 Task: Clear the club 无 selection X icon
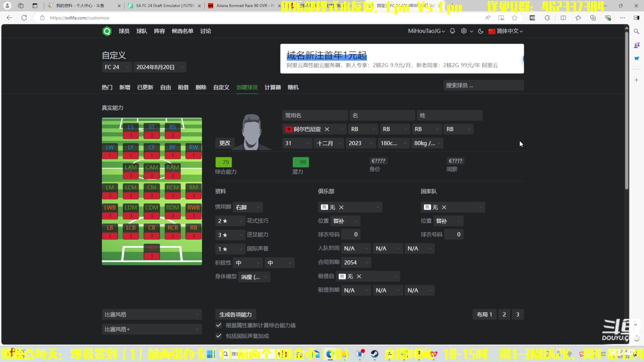pyautogui.click(x=341, y=207)
